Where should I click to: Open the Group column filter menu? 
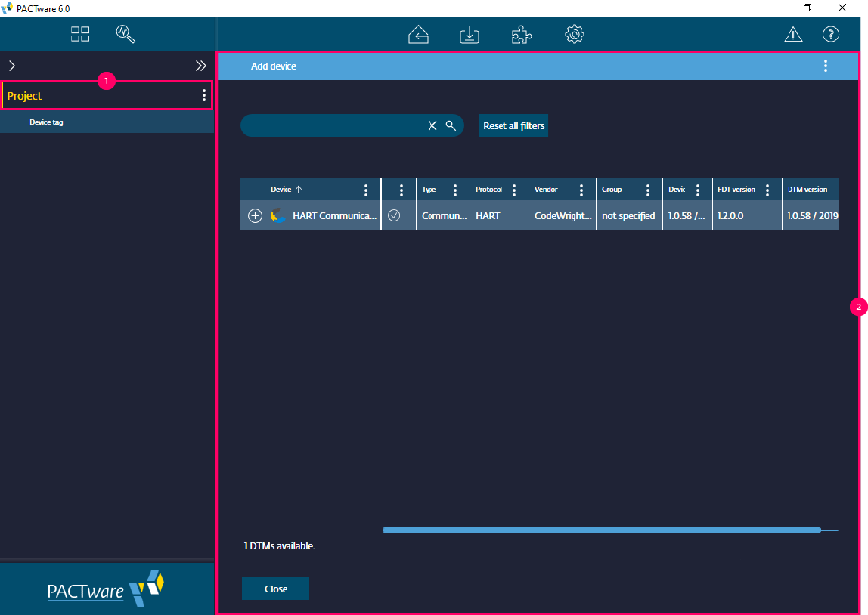click(x=648, y=190)
